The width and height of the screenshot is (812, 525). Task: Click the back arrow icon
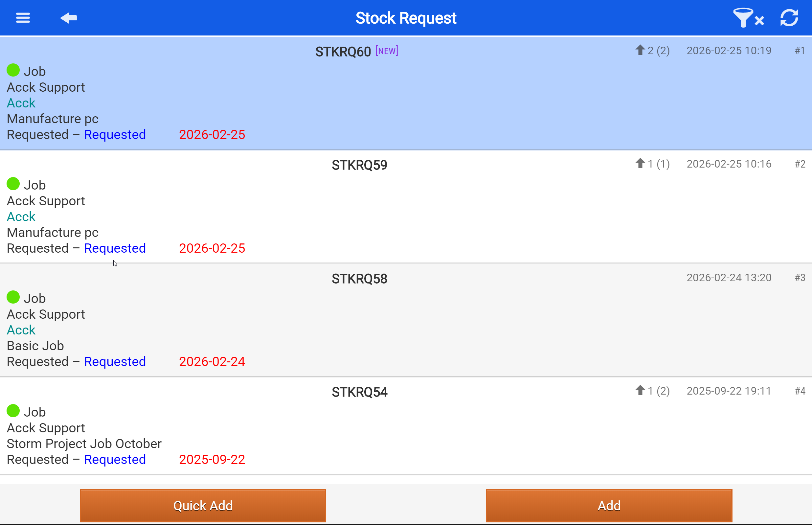[69, 18]
